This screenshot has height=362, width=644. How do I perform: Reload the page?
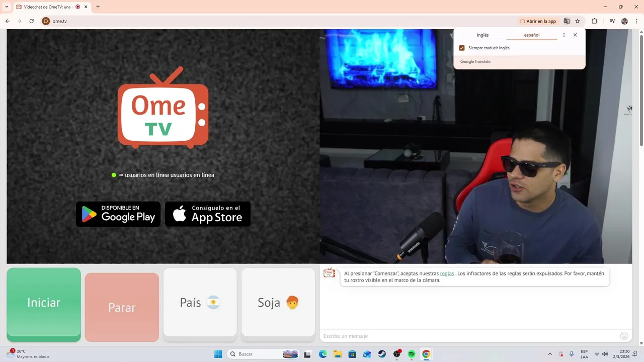coord(32,21)
